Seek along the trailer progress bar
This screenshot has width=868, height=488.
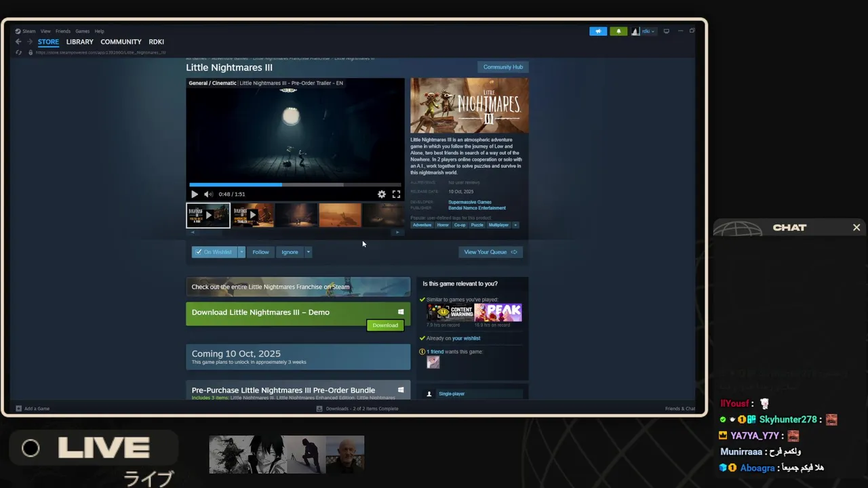[x=295, y=184]
